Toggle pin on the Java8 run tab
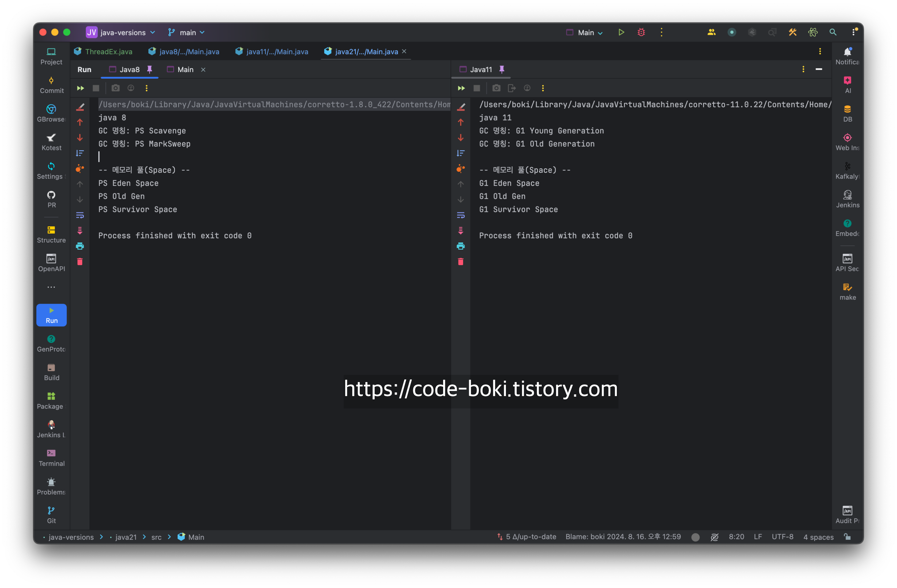This screenshot has height=588, width=897. click(x=149, y=69)
